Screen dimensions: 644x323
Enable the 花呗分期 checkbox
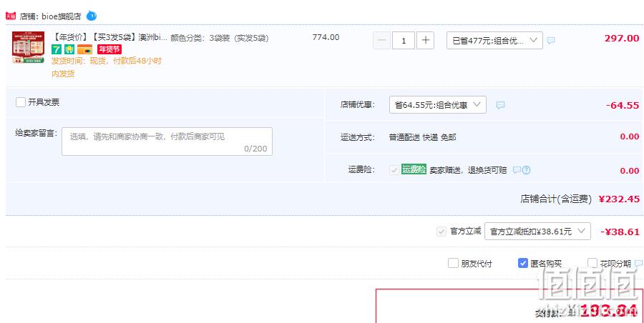tap(592, 263)
